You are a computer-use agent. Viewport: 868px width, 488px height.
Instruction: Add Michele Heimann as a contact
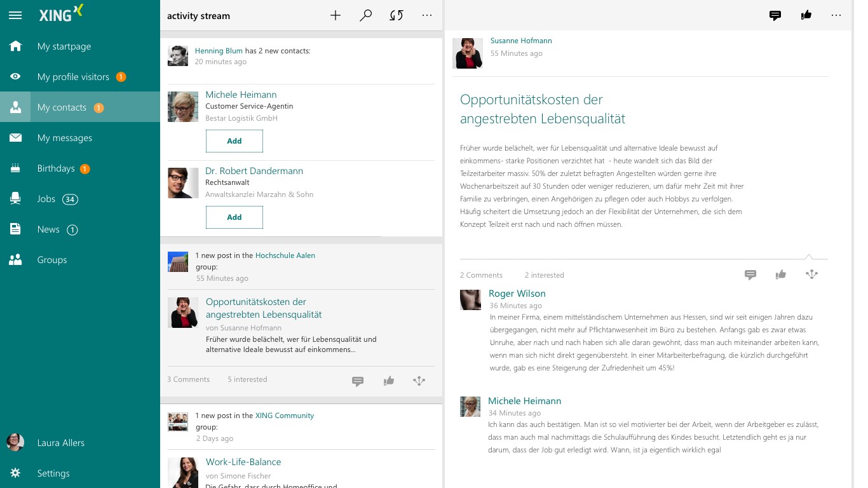(x=234, y=140)
